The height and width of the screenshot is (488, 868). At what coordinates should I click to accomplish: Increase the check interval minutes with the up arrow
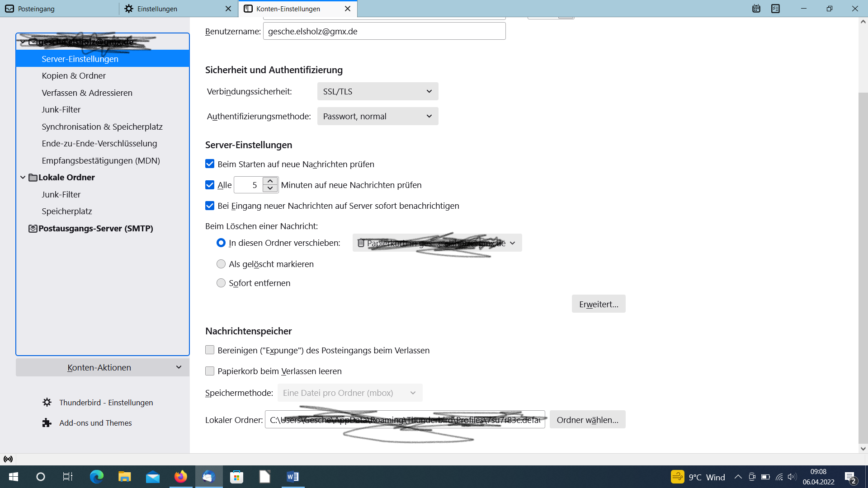270,181
